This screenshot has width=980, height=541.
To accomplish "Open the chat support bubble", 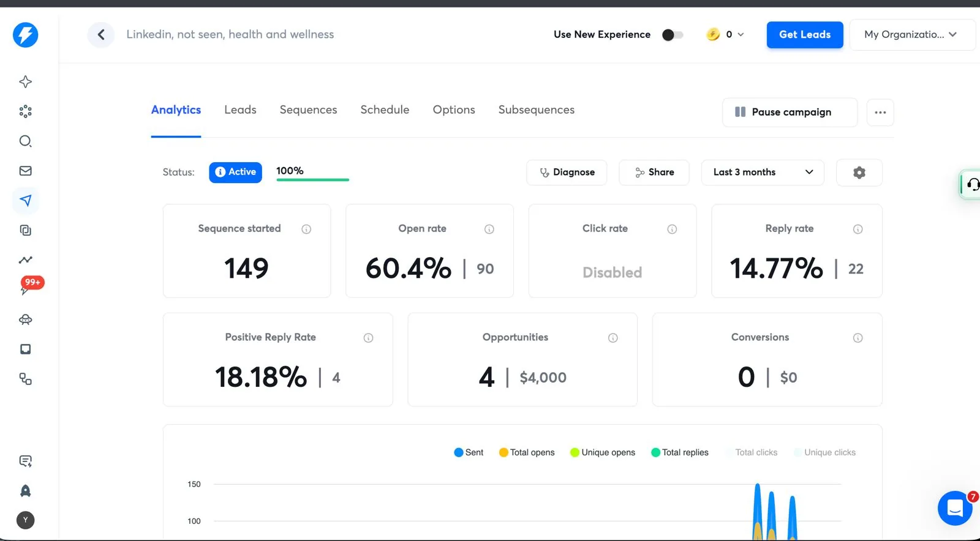I will click(955, 508).
